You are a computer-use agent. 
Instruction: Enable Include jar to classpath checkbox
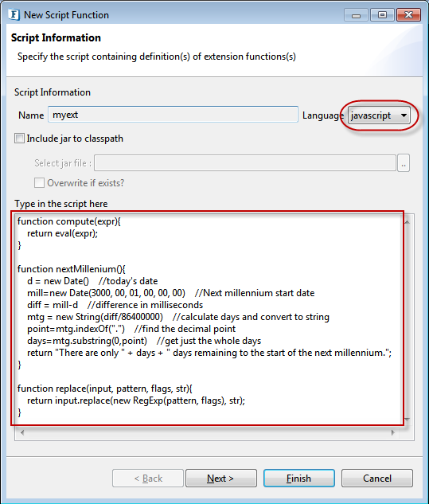[20, 139]
